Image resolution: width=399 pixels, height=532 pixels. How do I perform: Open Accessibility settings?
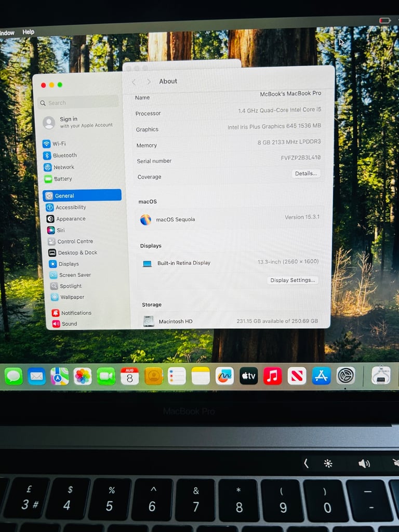66,207
